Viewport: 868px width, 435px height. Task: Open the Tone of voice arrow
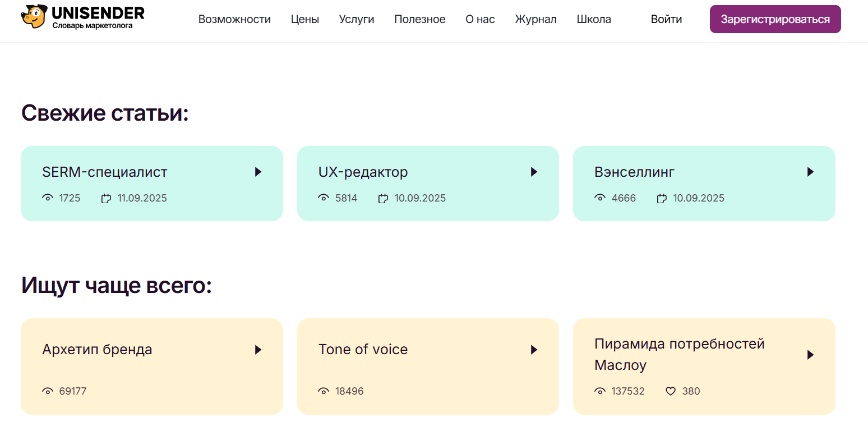click(x=534, y=350)
